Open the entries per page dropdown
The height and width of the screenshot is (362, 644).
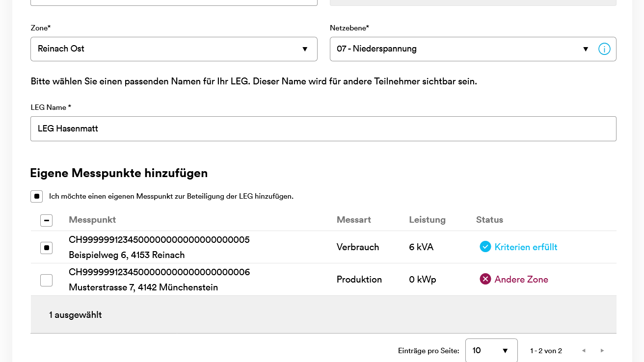[x=491, y=351]
